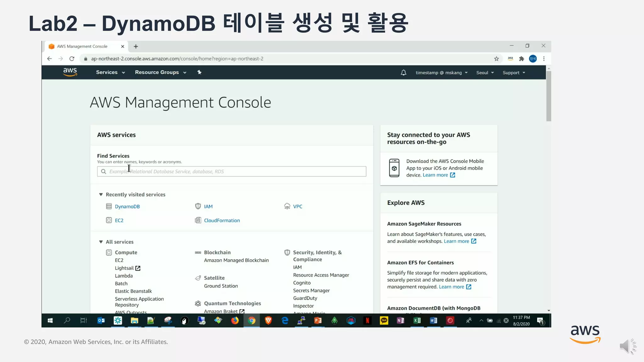Click the browser extensions puzzle icon
This screenshot has width=644, height=362.
[522, 59]
